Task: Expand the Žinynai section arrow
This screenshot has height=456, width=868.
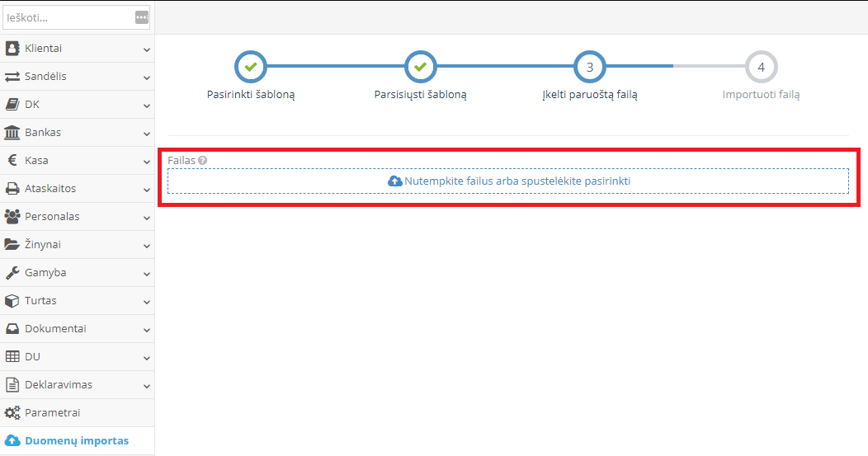Action: tap(146, 246)
